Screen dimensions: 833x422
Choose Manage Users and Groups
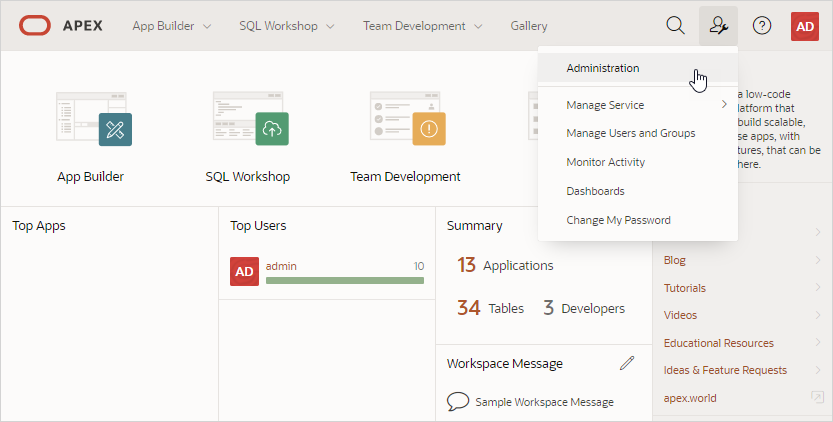[x=630, y=133]
